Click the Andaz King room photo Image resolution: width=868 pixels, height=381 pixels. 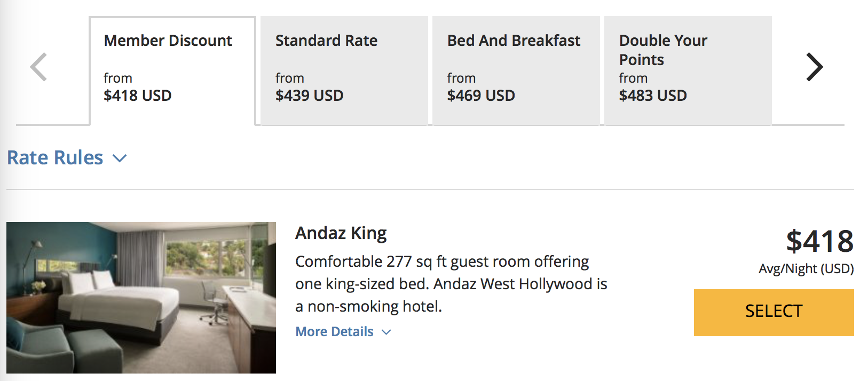tap(141, 298)
